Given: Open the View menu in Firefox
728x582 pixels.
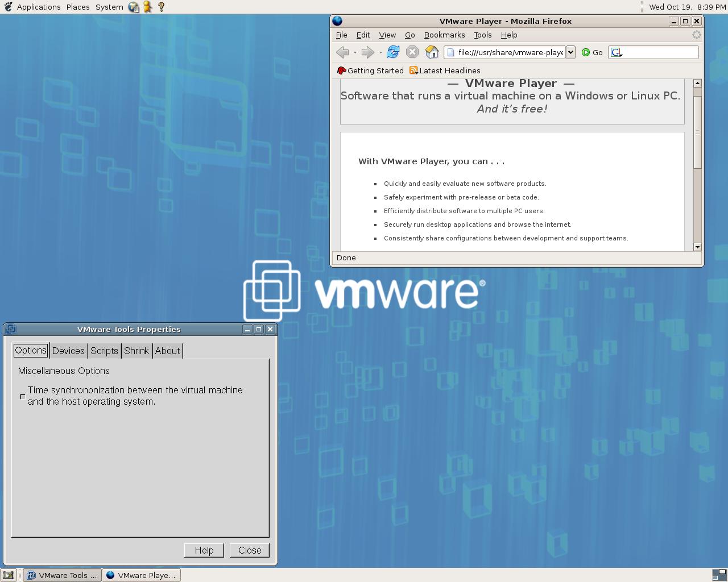Looking at the screenshot, I should (x=387, y=35).
